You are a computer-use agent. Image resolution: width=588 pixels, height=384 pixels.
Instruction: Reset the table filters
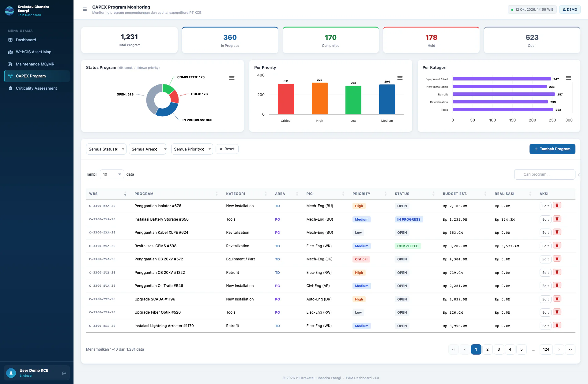tap(227, 149)
